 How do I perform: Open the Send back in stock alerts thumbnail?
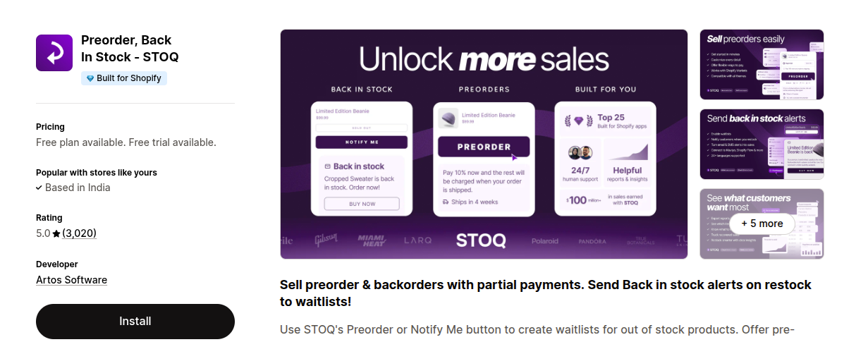[762, 144]
